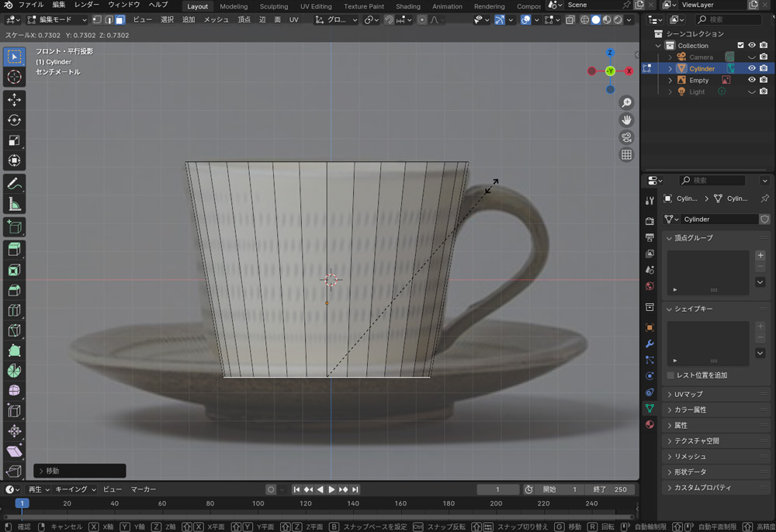Enable the レスト位置を追加 checkbox
The height and width of the screenshot is (532, 776).
671,375
